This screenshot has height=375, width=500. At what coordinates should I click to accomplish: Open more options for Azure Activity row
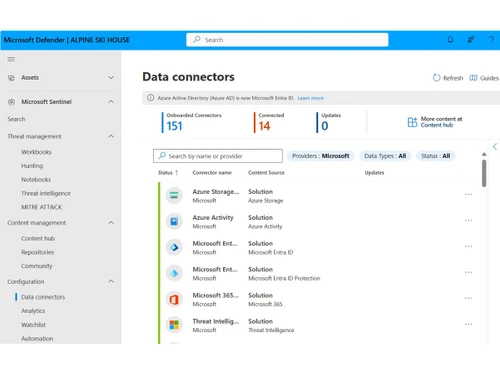(468, 220)
